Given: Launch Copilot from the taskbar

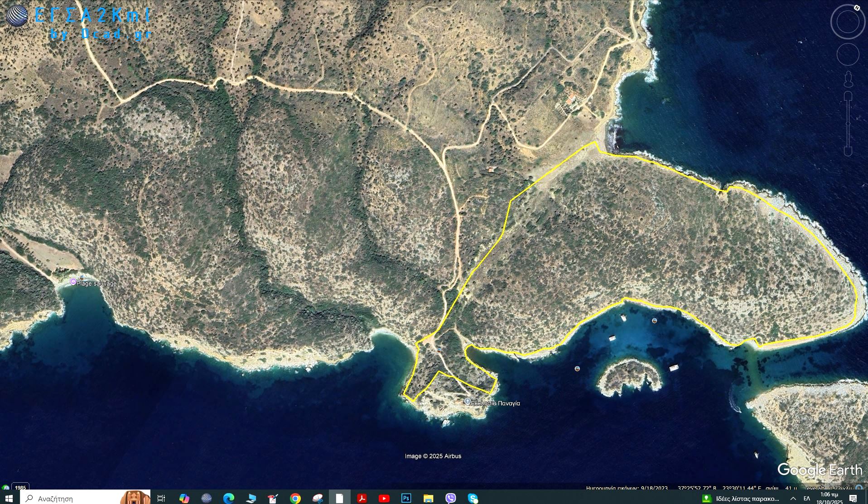Looking at the screenshot, I should pos(184,498).
